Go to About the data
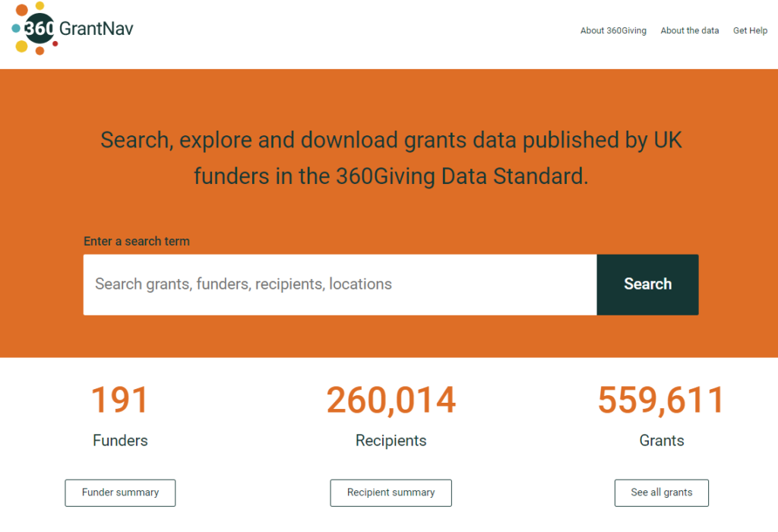Image resolution: width=778 pixels, height=532 pixels. coord(689,31)
